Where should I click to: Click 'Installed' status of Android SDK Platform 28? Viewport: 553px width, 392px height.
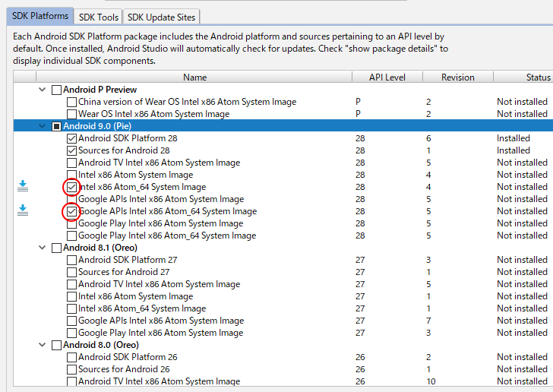513,138
